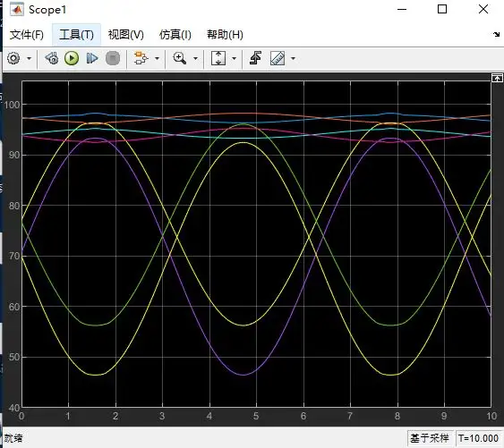
Task: Click the x-axis tick label 10
Action: pos(491,417)
